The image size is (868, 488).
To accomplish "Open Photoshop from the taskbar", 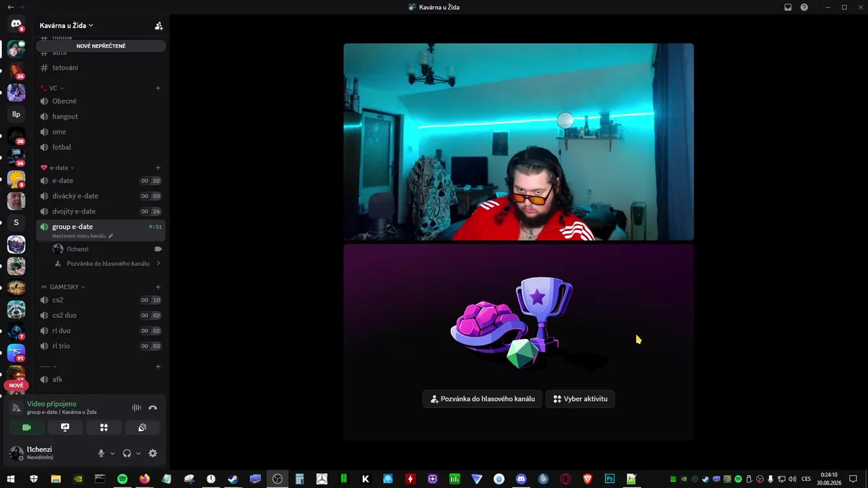I will click(x=610, y=479).
